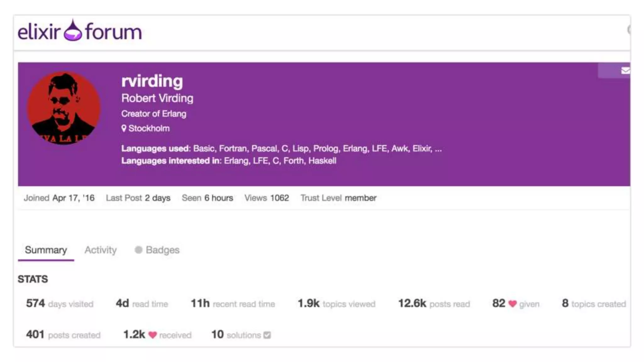Click the heart icon beside 82 given
This screenshot has height=362, width=644.
pos(513,304)
